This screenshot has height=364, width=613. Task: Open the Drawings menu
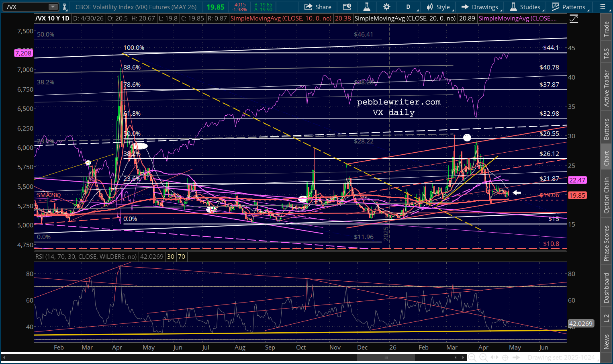pyautogui.click(x=480, y=7)
